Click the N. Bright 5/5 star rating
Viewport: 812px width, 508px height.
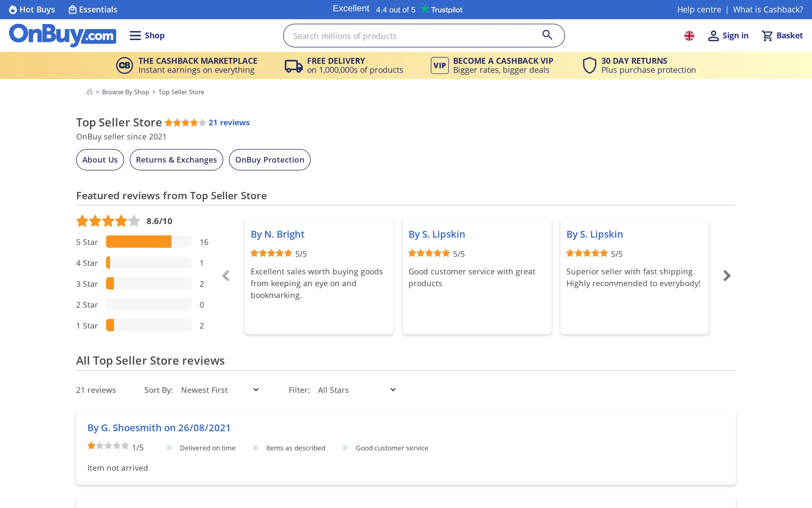pos(271,253)
